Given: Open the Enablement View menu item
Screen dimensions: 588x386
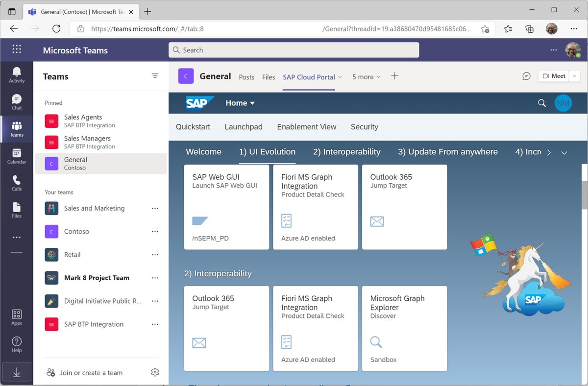Looking at the screenshot, I should tap(307, 127).
